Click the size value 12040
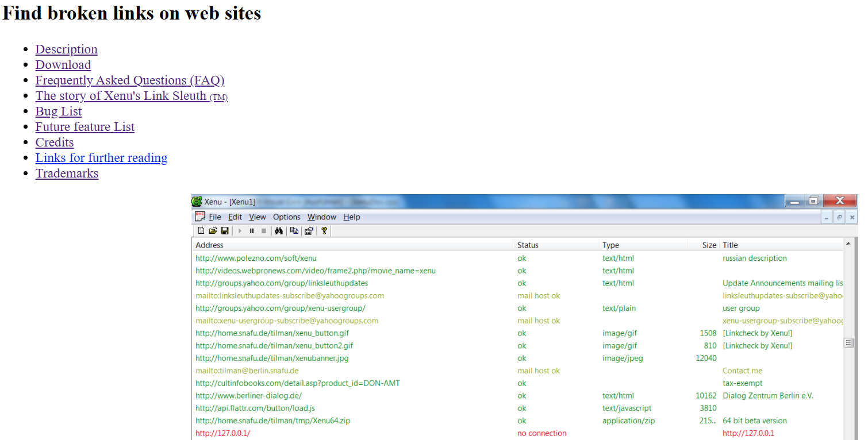The height and width of the screenshot is (440, 868). [x=706, y=358]
